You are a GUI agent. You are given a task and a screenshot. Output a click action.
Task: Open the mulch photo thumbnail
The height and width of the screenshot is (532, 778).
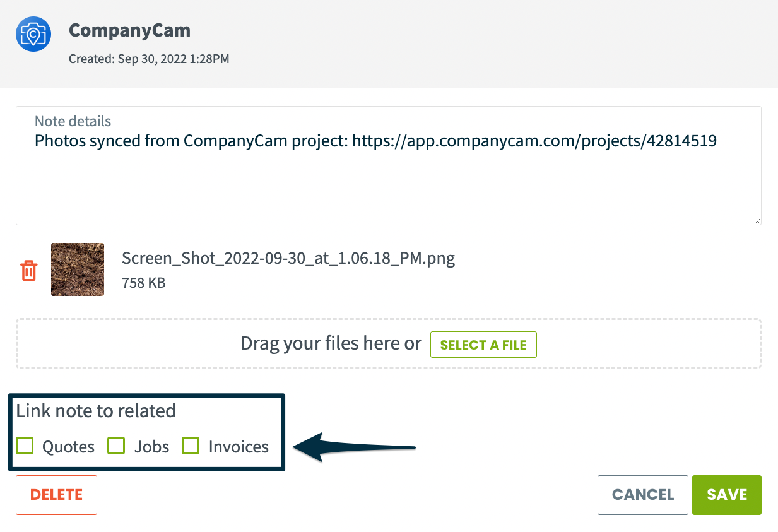click(x=78, y=269)
